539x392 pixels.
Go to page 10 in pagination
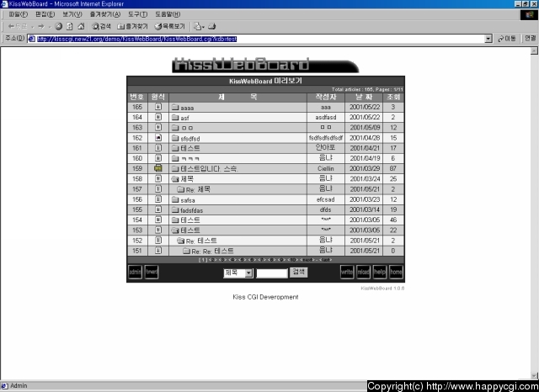coord(293,260)
